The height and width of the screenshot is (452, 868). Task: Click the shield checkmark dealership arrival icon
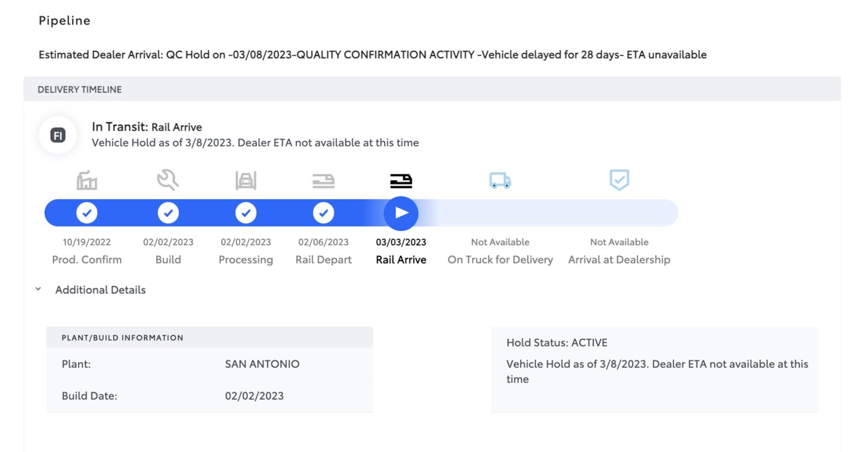click(619, 180)
